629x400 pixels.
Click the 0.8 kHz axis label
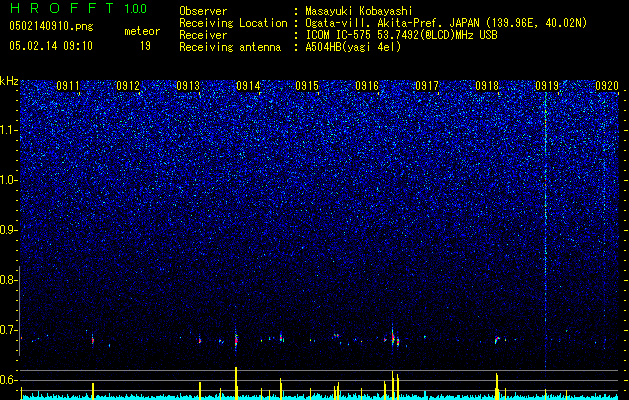(x=7, y=280)
